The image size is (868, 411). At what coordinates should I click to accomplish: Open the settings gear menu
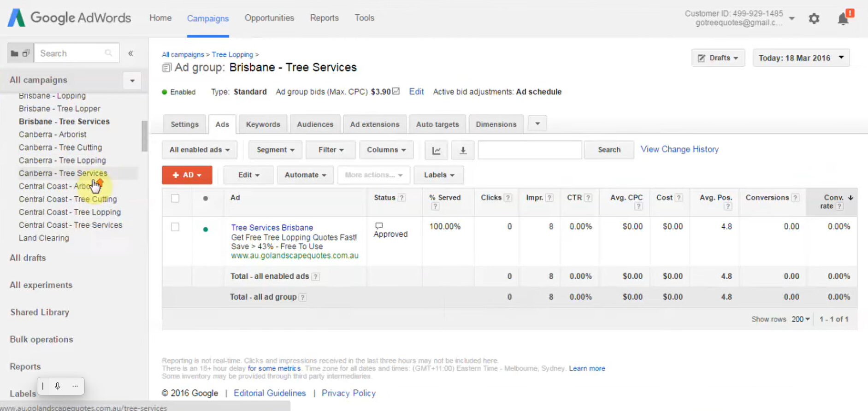[814, 18]
